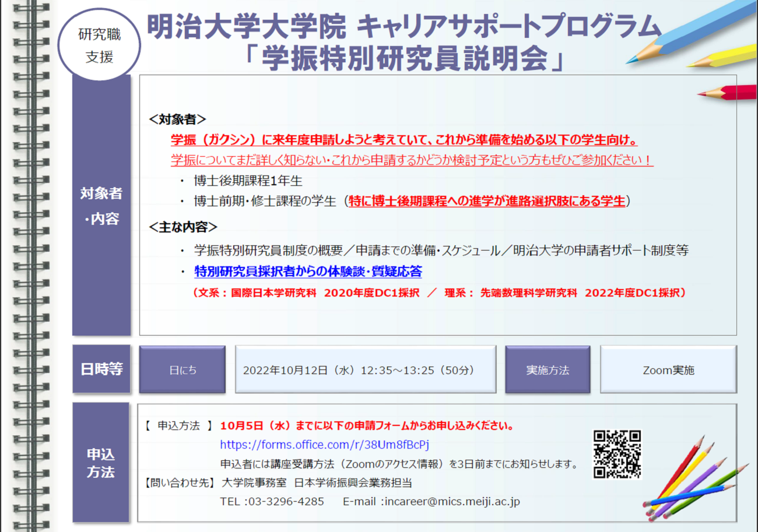Click the 日にち label box
This screenshot has width=758, height=532.
(x=183, y=369)
